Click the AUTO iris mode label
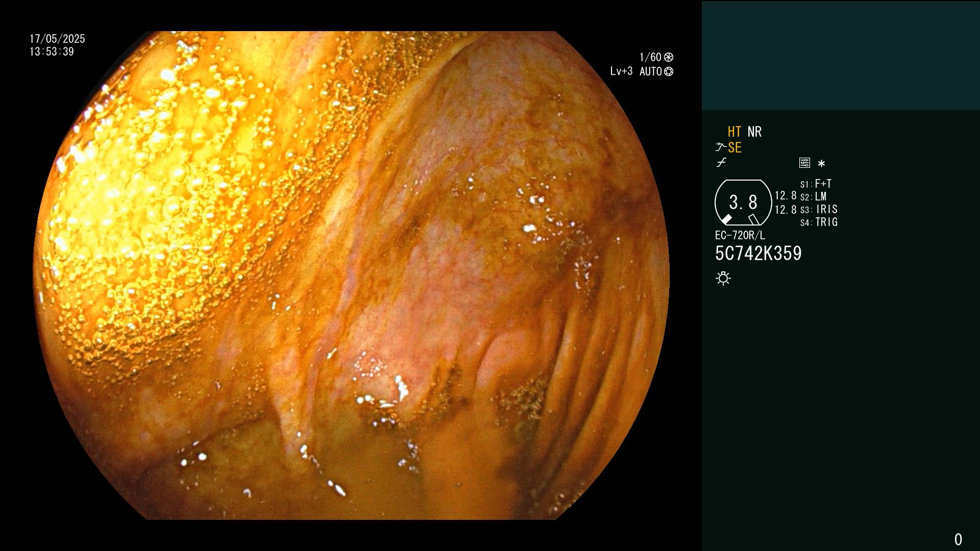This screenshot has width=980, height=551. [x=651, y=71]
